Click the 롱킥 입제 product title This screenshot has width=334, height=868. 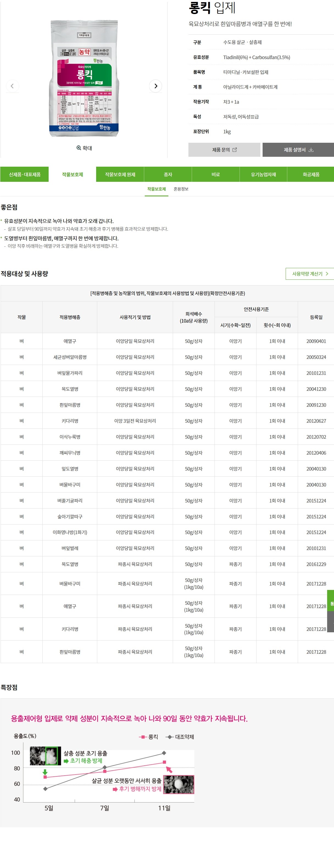point(212,8)
